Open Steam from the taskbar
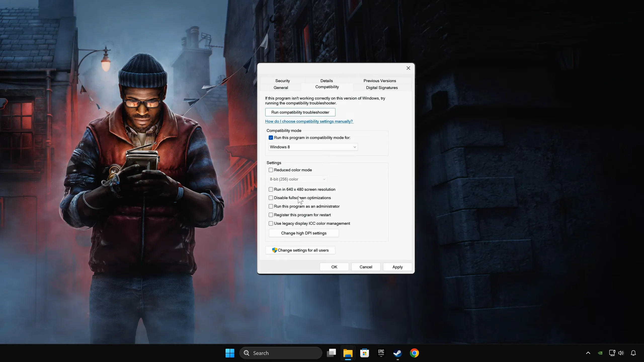Screen dimensions: 644x362 point(398,353)
